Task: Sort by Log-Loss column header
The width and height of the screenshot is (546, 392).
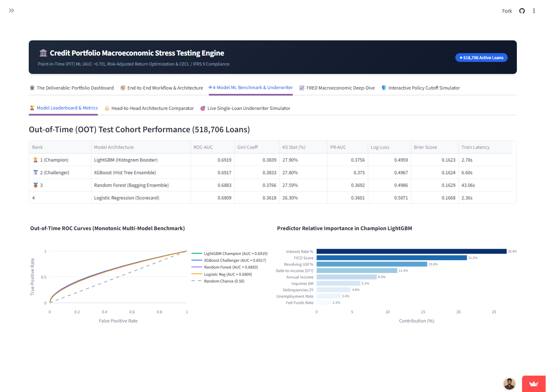Action: click(389, 147)
